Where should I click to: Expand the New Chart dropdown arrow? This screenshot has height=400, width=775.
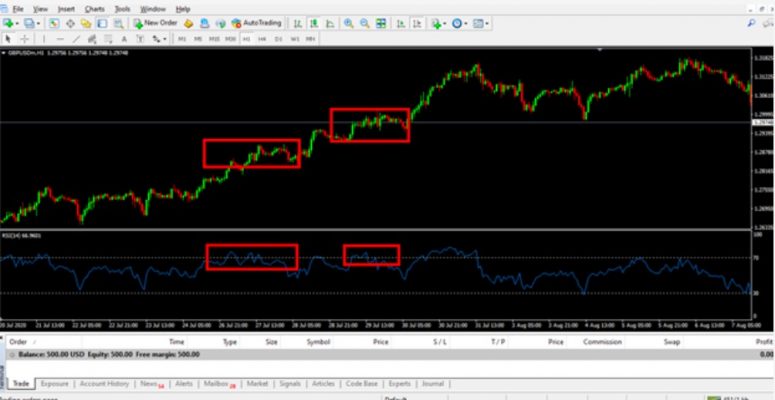pyautogui.click(x=19, y=22)
